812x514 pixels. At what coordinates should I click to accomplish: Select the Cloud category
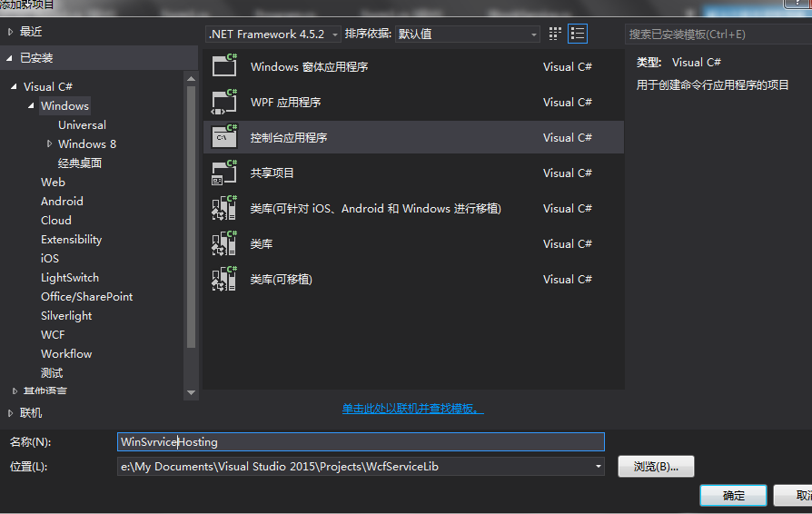56,221
